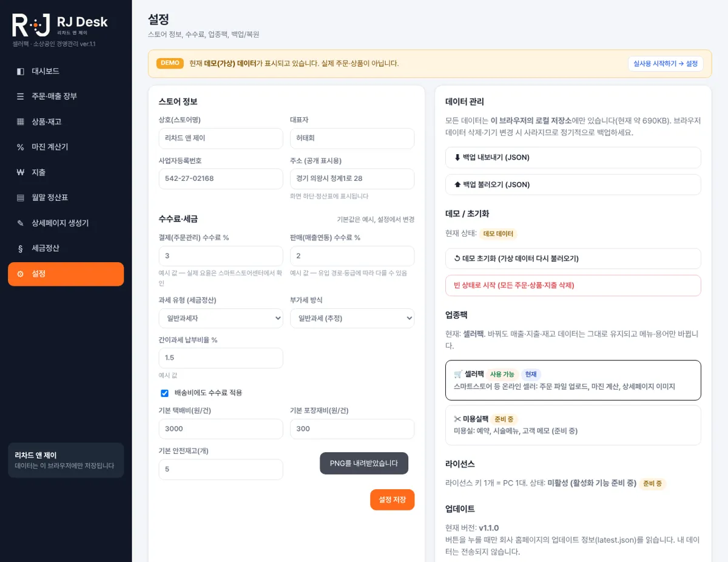Click the dashboard icon in sidebar

(x=21, y=71)
